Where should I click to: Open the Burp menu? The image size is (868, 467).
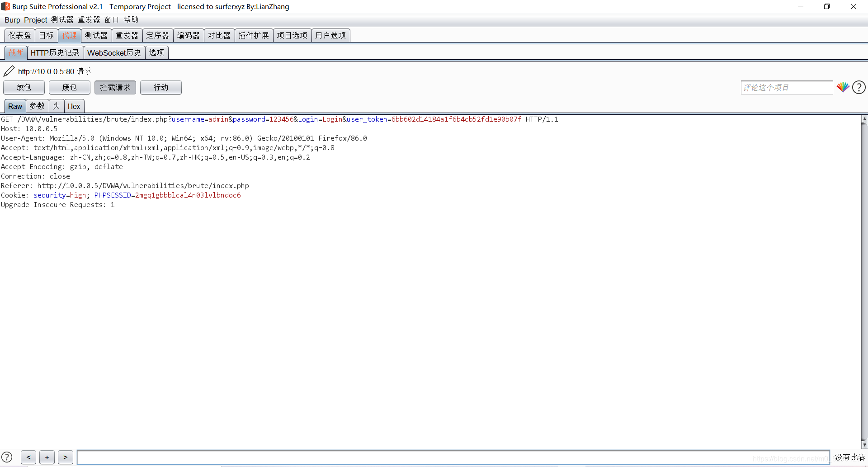coord(12,20)
